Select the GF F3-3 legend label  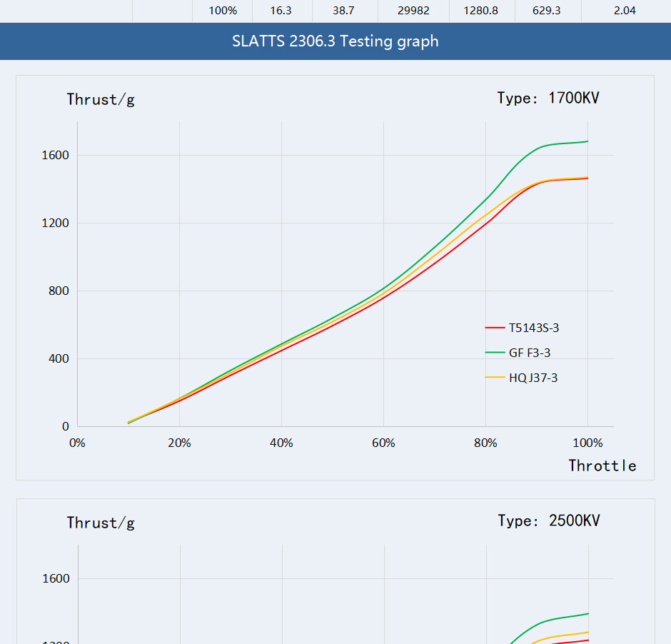coord(530,353)
